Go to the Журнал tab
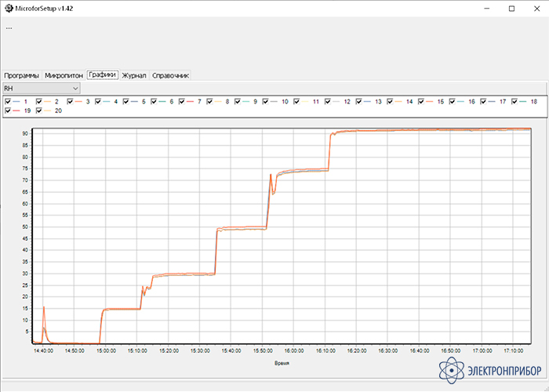This screenshot has height=392, width=549. (x=134, y=75)
